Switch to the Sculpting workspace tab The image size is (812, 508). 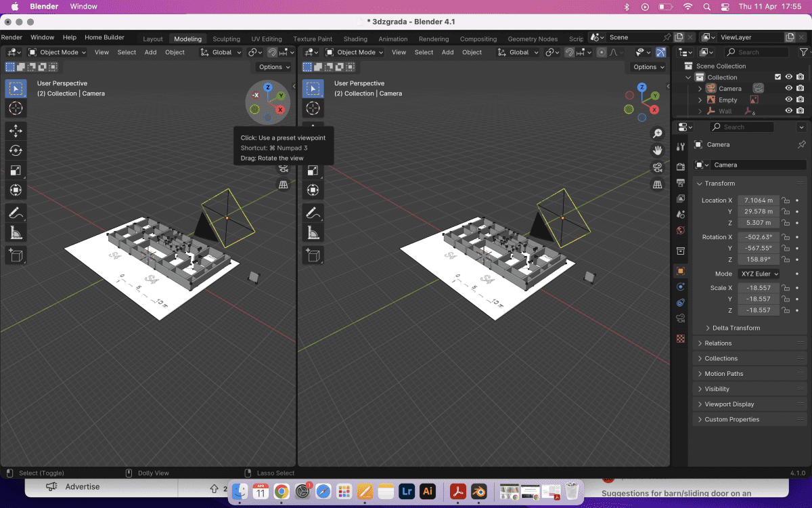coord(226,39)
